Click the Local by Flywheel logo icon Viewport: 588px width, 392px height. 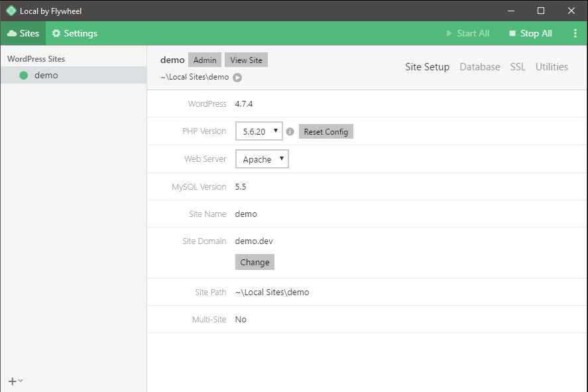pyautogui.click(x=11, y=11)
